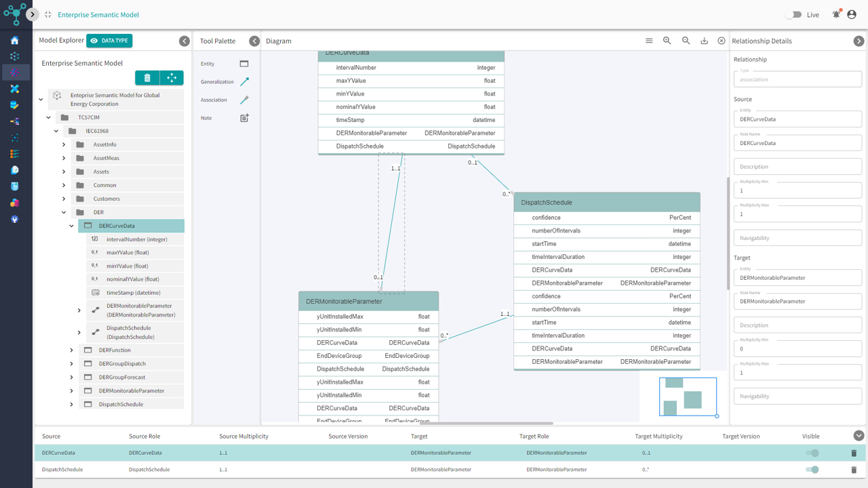Click the diagram download icon

tap(704, 41)
